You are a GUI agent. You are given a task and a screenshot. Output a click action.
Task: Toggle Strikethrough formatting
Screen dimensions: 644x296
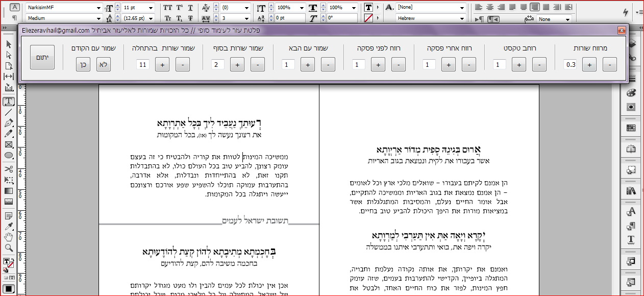pyautogui.click(x=190, y=18)
